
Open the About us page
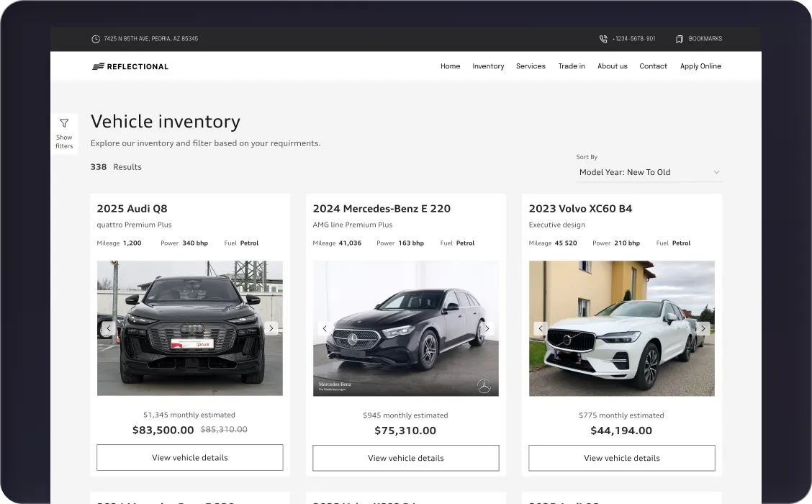tap(612, 66)
